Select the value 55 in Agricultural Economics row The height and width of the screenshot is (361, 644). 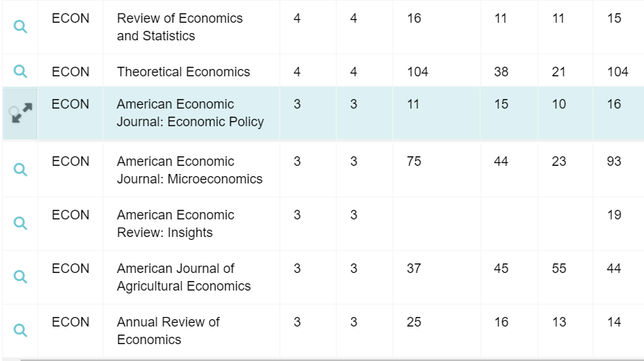pos(559,269)
